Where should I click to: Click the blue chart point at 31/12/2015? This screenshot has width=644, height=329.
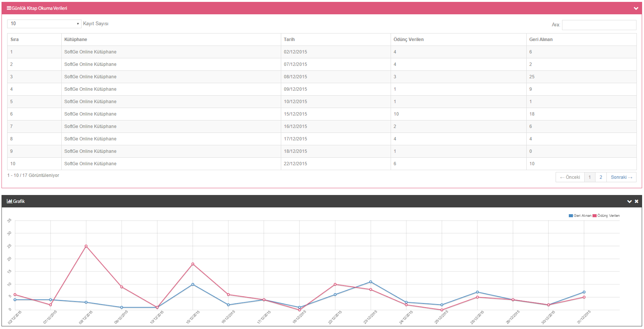(584, 292)
